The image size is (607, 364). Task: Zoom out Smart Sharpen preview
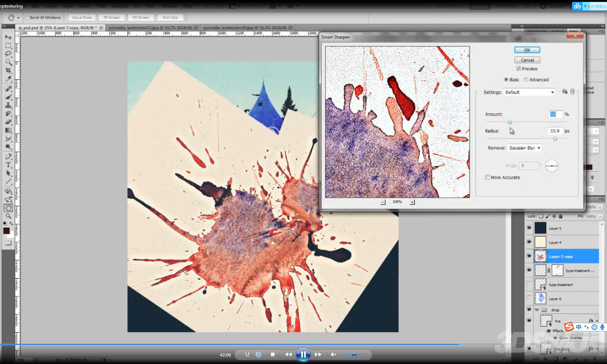pos(383,202)
